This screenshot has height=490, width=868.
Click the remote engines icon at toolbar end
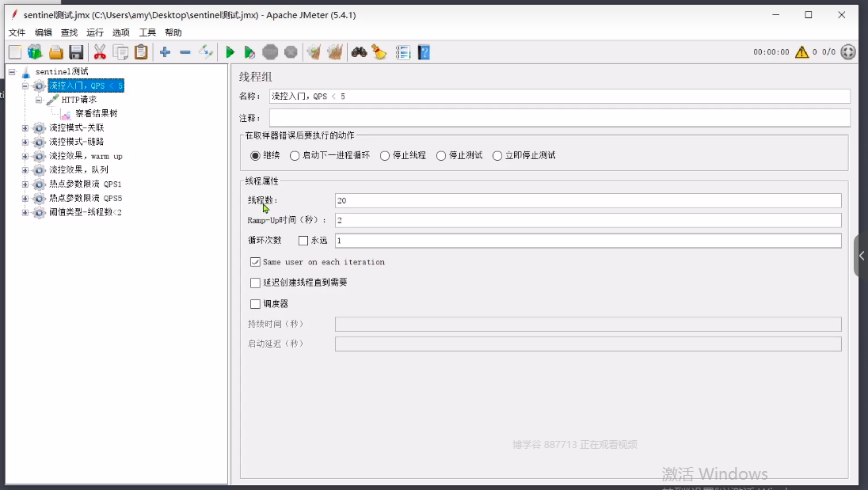(x=848, y=52)
